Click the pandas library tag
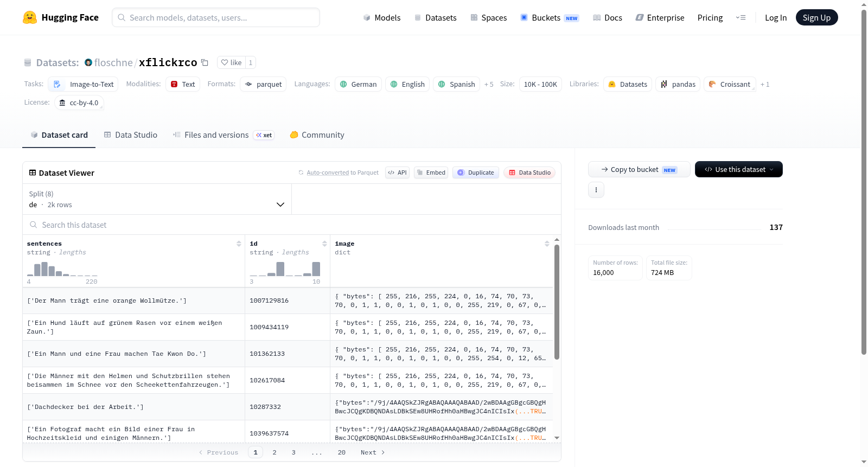Image resolution: width=868 pixels, height=467 pixels. click(678, 84)
